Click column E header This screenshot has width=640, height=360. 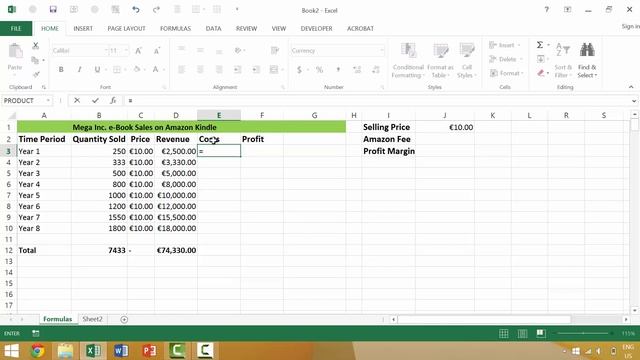tap(219, 116)
